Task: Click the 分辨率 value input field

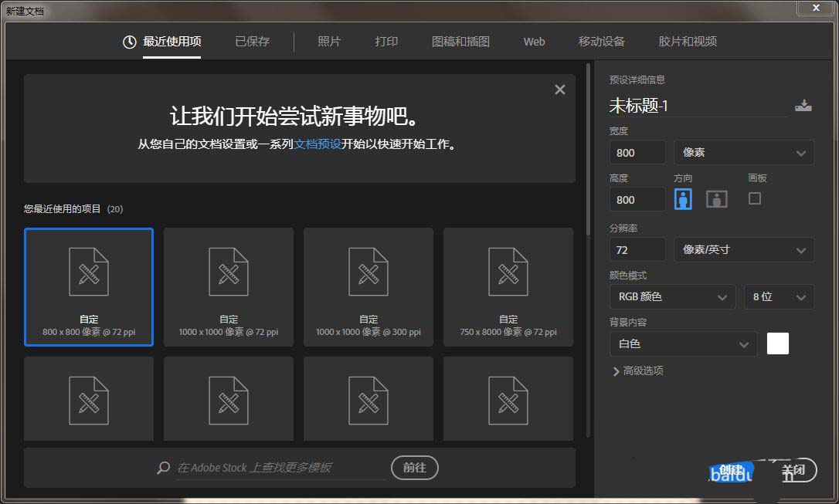Action: coord(637,249)
